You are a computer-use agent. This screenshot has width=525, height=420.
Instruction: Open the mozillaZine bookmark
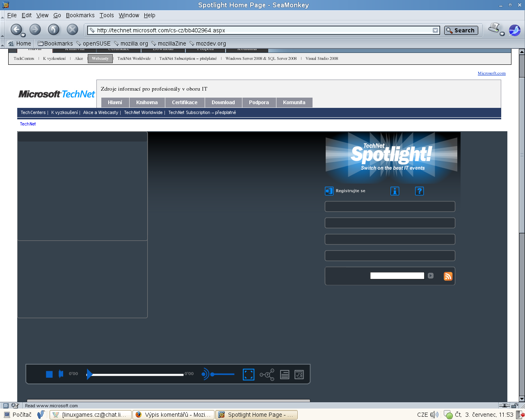pyautogui.click(x=169, y=43)
